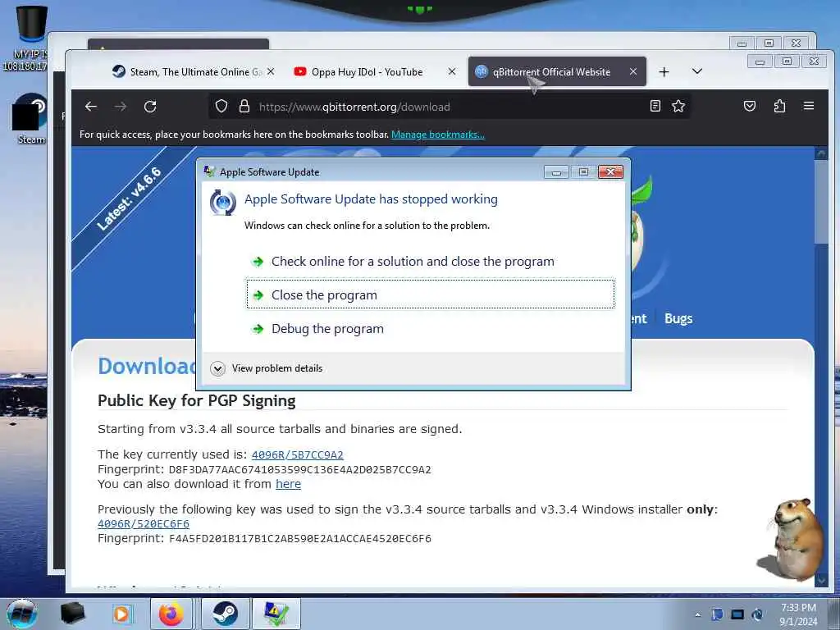
Task: Expand View problem details
Action: click(267, 368)
